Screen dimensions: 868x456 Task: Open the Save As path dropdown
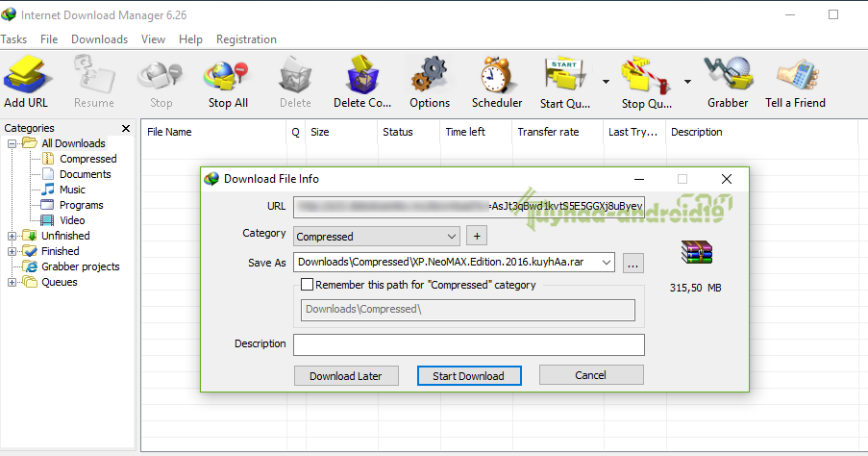point(607,262)
